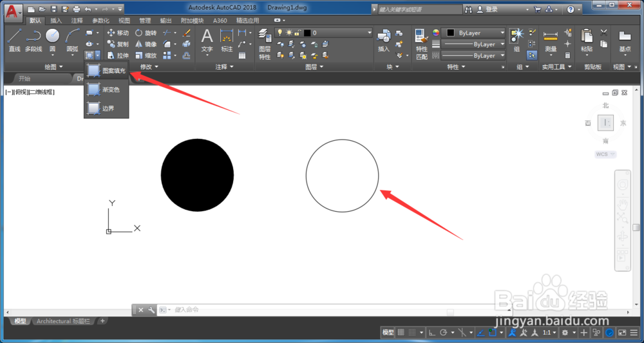Select the 标注 dimension tool
Screen dimensions: 644x343
(227, 41)
